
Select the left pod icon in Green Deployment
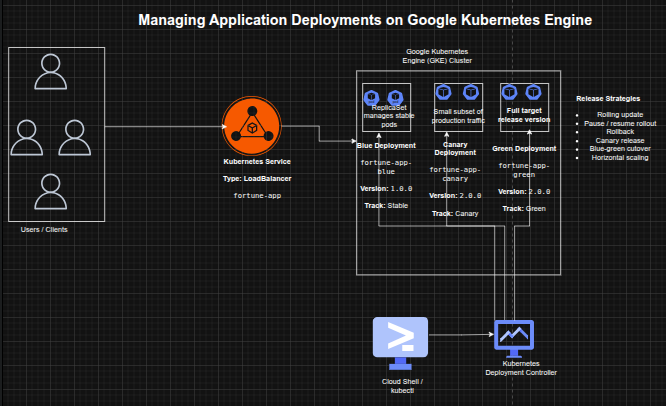(508, 94)
